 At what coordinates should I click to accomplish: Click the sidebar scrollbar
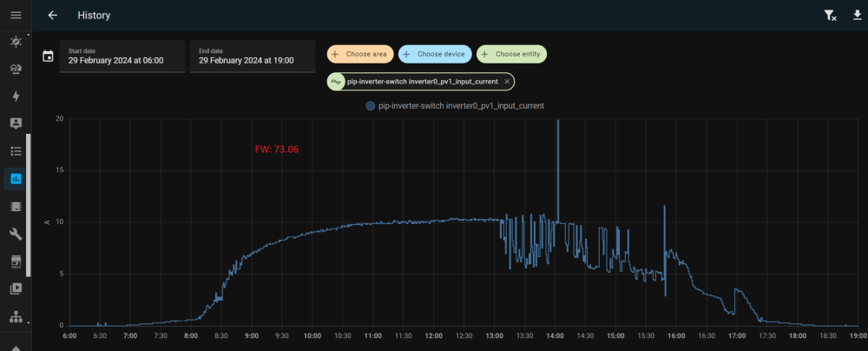[29, 205]
